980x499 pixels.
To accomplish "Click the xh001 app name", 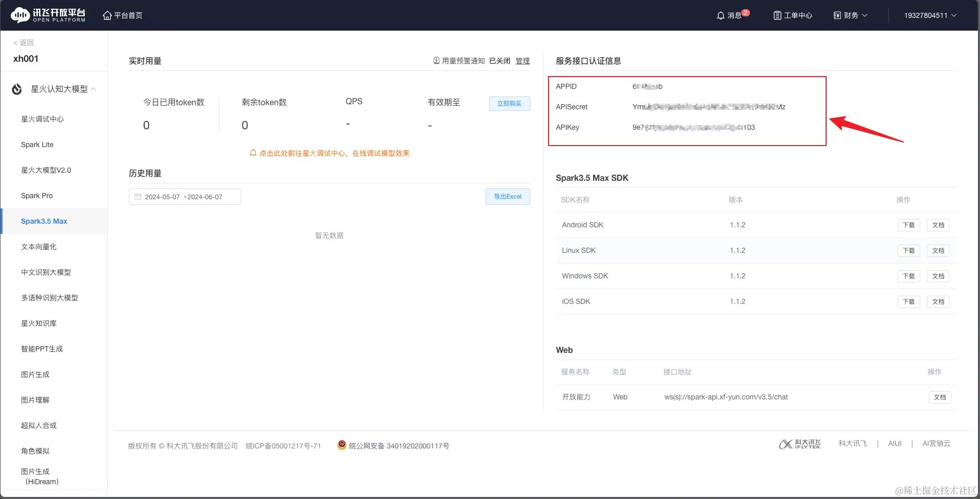I will tap(26, 59).
